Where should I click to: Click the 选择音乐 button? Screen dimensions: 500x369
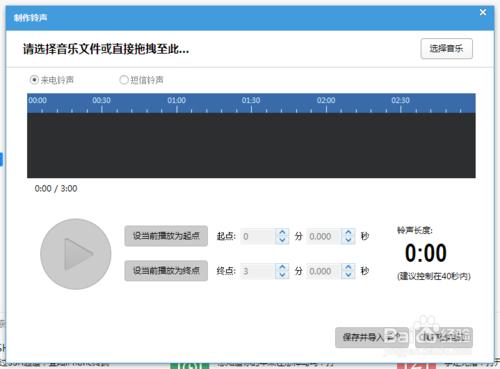(x=446, y=49)
